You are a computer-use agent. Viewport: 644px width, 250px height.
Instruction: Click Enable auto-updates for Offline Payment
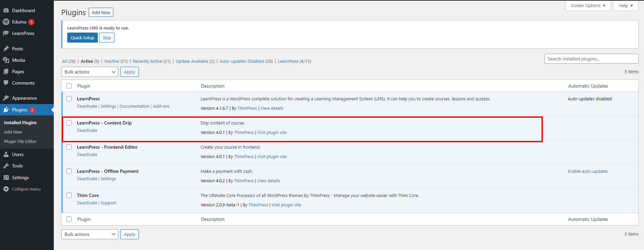[x=588, y=171]
